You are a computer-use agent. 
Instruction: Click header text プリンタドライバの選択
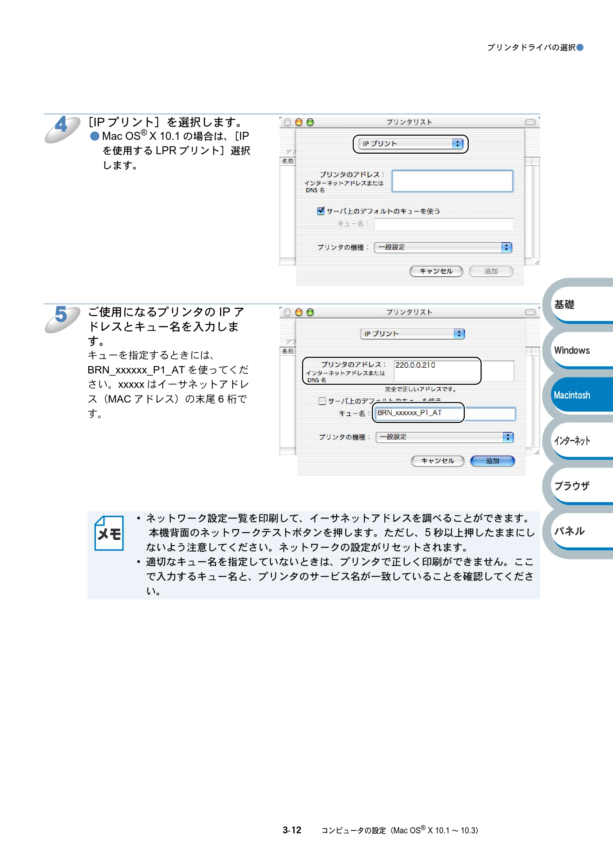(x=531, y=47)
